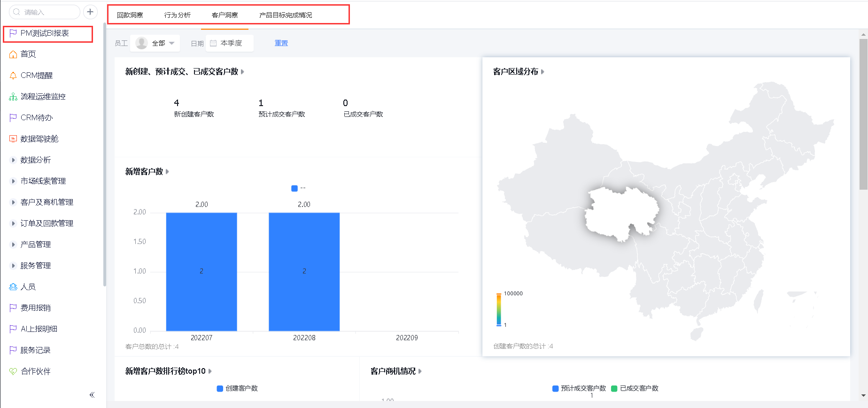Expand 市场线索管理 menu group

pyautogui.click(x=13, y=181)
